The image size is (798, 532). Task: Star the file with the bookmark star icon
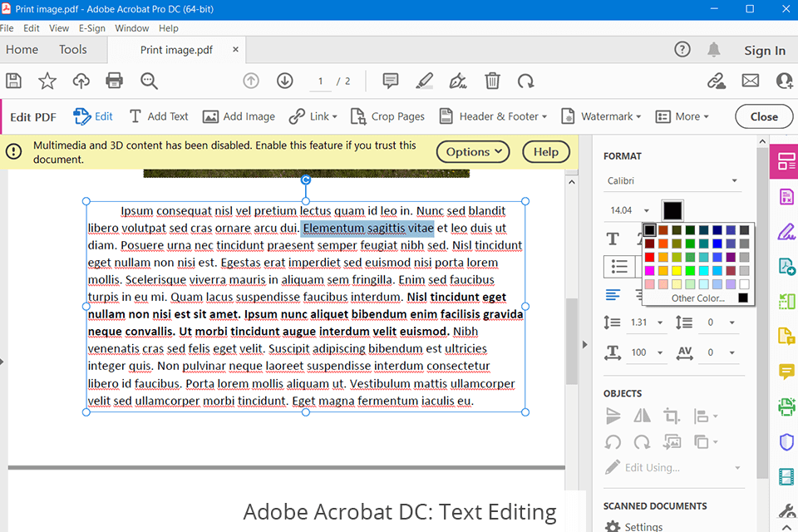click(47, 81)
